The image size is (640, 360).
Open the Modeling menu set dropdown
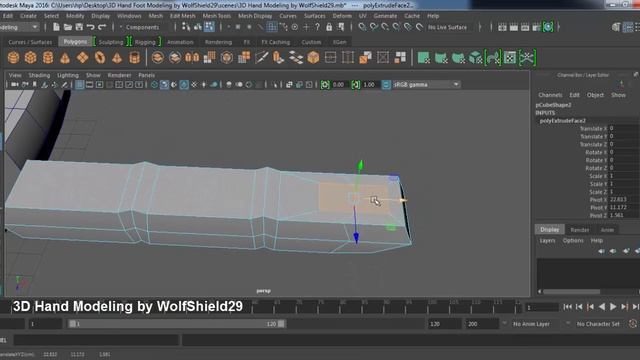[19, 27]
